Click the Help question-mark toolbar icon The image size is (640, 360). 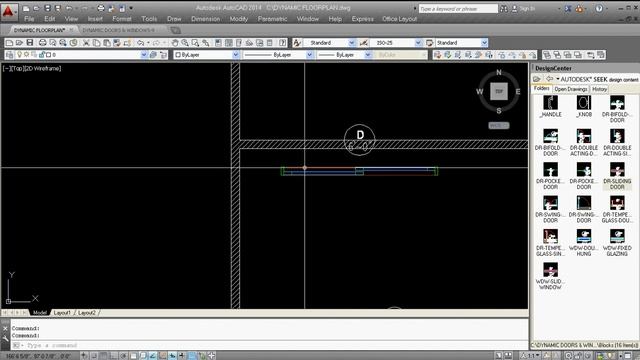tap(282, 42)
